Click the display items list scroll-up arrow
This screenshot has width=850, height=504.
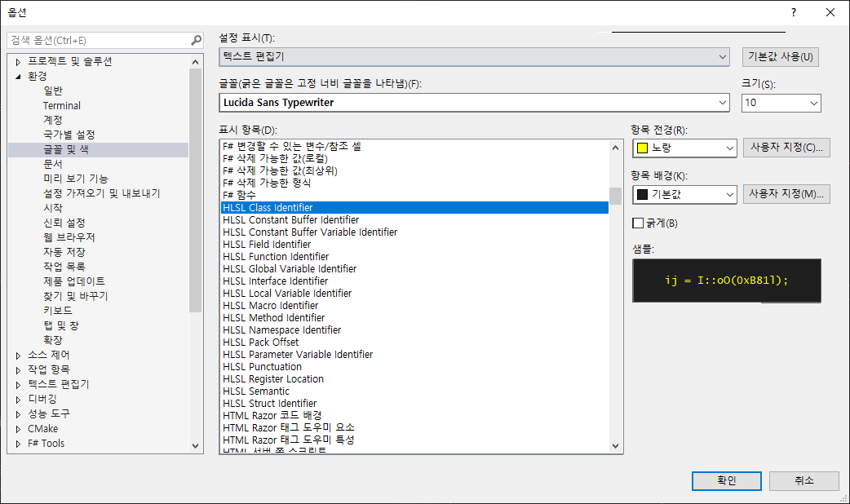[615, 148]
